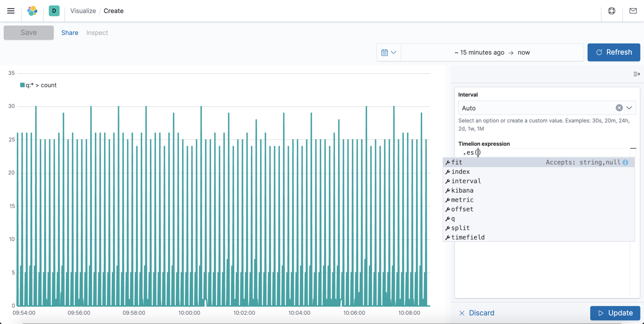Collapse the Timelion expression sidebar

coord(637,74)
